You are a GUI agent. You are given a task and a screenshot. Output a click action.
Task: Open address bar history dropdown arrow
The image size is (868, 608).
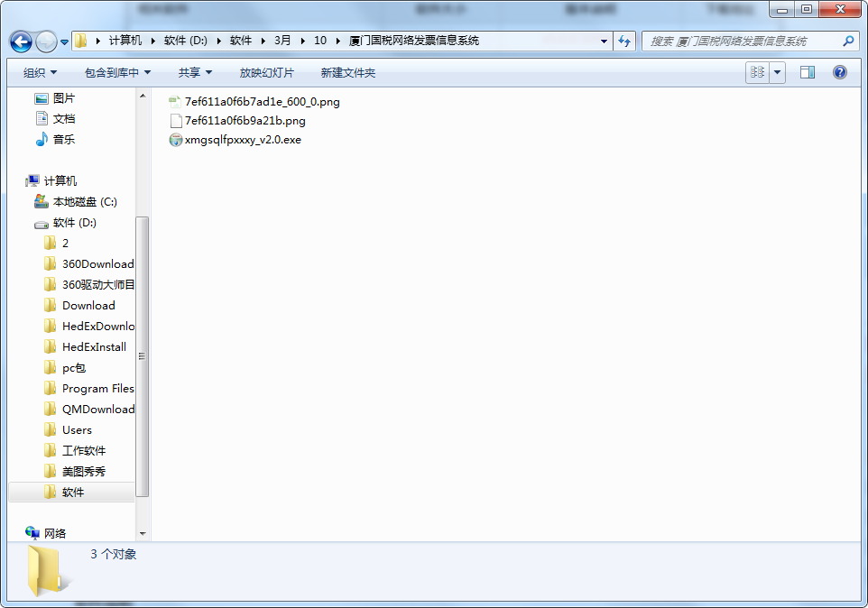(x=604, y=41)
